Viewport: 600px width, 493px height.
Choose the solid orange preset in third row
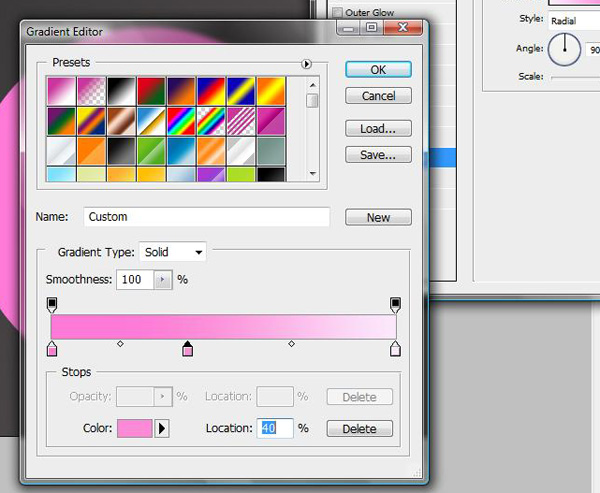(x=91, y=151)
